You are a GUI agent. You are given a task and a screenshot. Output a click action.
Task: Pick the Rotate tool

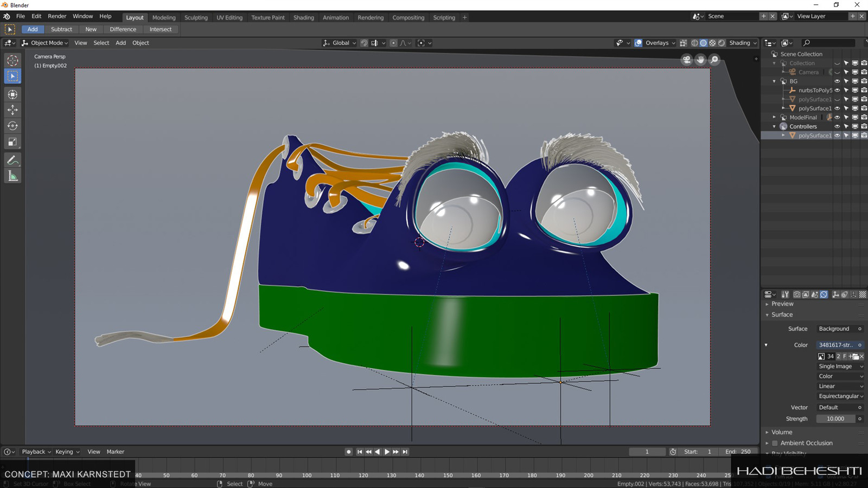click(x=12, y=126)
